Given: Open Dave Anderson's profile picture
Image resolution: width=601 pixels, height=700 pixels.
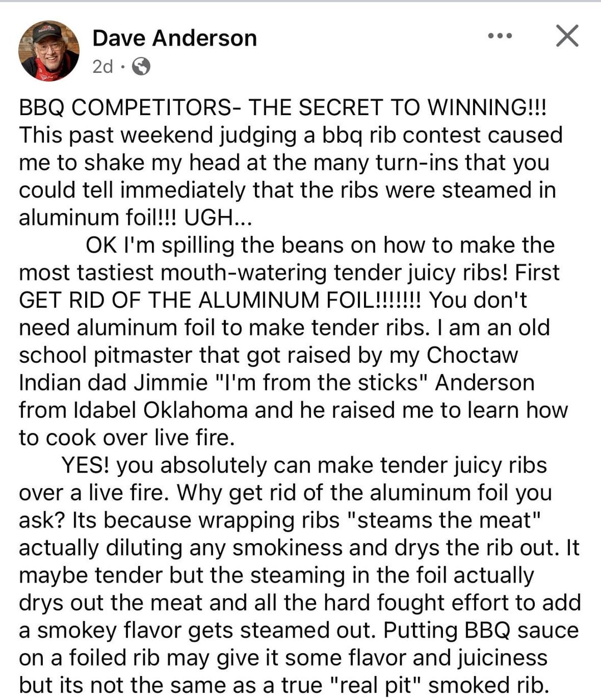Looking at the screenshot, I should [49, 51].
